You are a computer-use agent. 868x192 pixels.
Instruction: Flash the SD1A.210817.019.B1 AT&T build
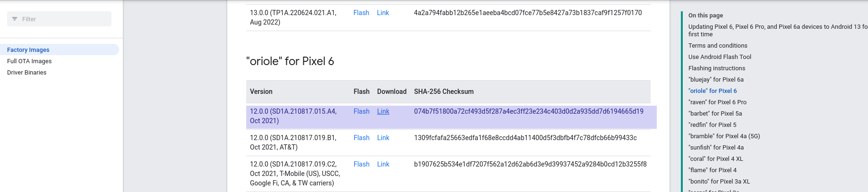[361, 138]
